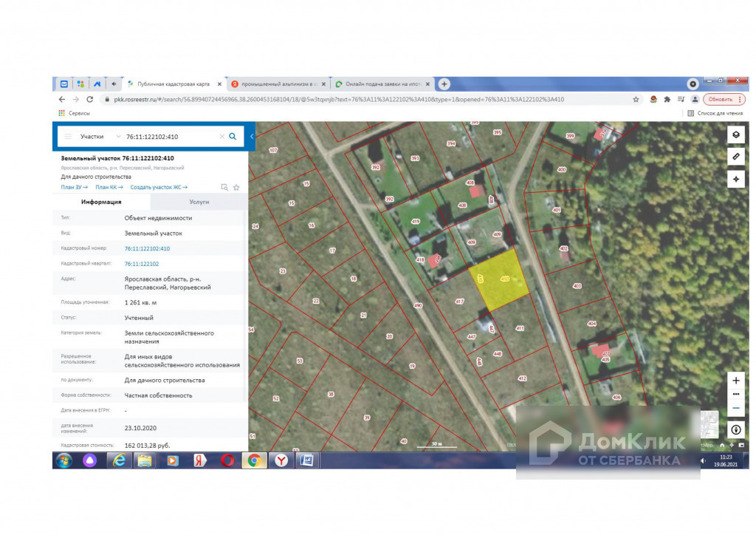Click the 1 261 кв. м area value

click(140, 302)
